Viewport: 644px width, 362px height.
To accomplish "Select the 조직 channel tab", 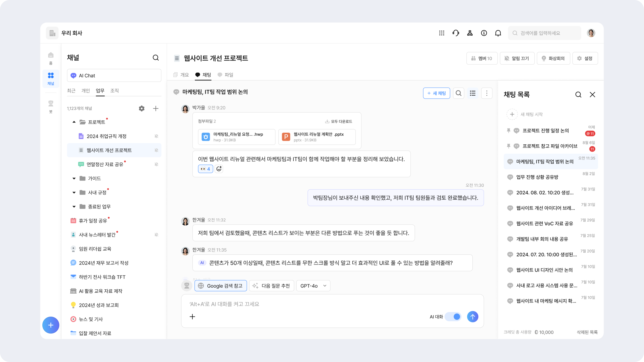I will click(x=115, y=91).
